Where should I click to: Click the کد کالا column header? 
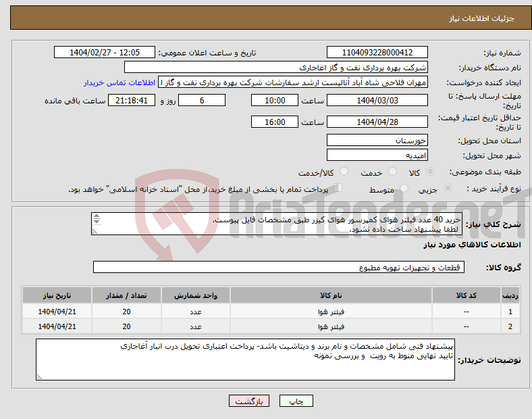coord(467,295)
